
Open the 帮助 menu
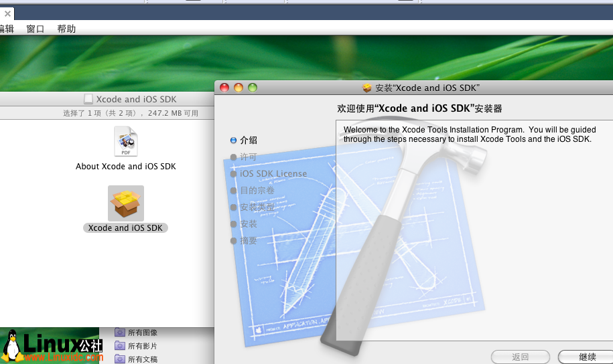(66, 29)
